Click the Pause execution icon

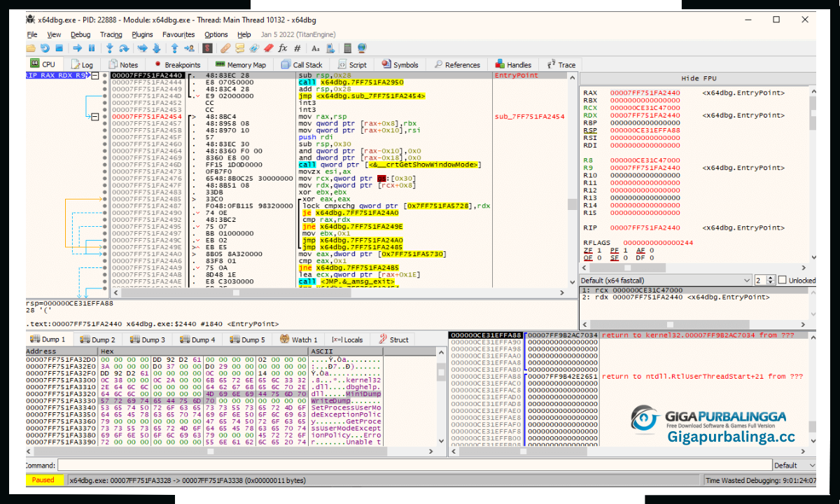pyautogui.click(x=92, y=48)
